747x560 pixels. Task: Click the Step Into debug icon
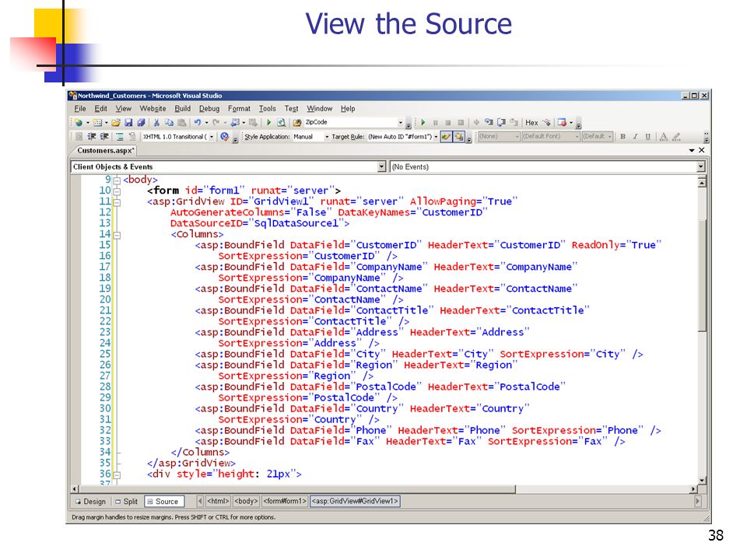[489, 122]
